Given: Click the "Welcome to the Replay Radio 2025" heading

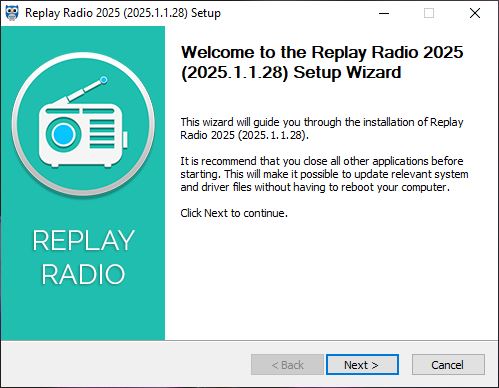Looking at the screenshot, I should (x=322, y=62).
